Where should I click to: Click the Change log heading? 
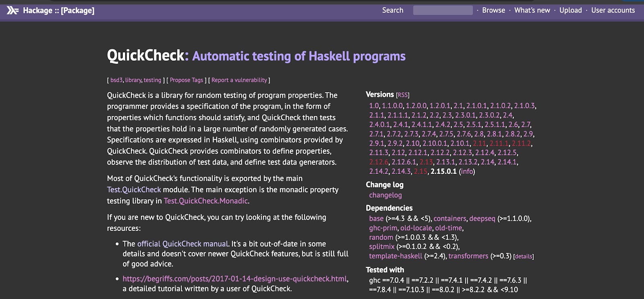(x=384, y=185)
